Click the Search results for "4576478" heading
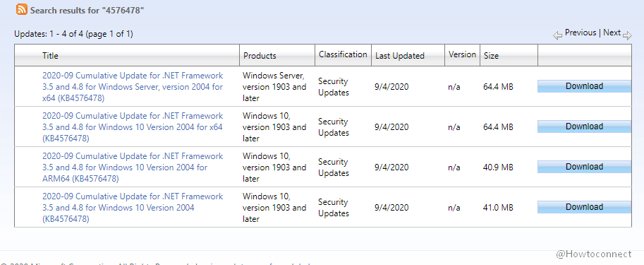The image size is (644, 265). point(87,11)
